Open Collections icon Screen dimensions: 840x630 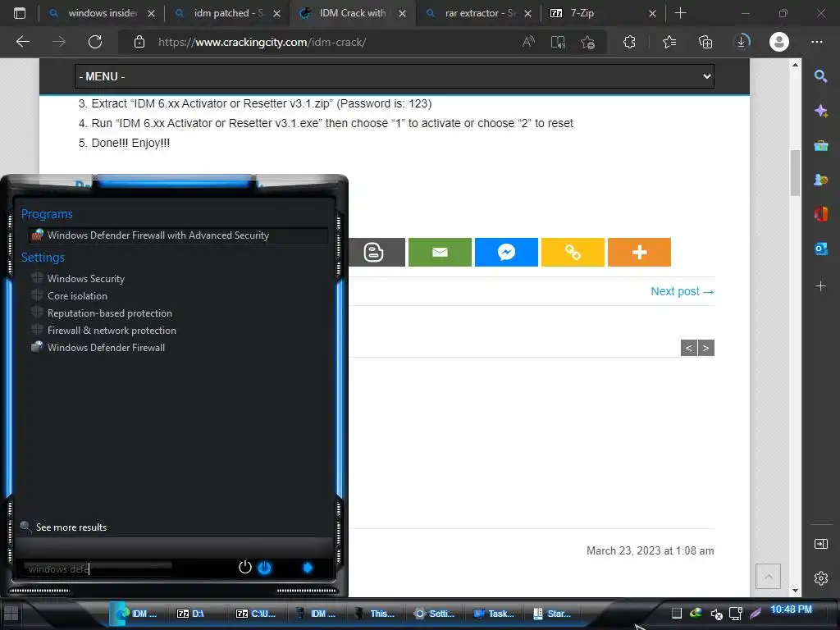[705, 42]
